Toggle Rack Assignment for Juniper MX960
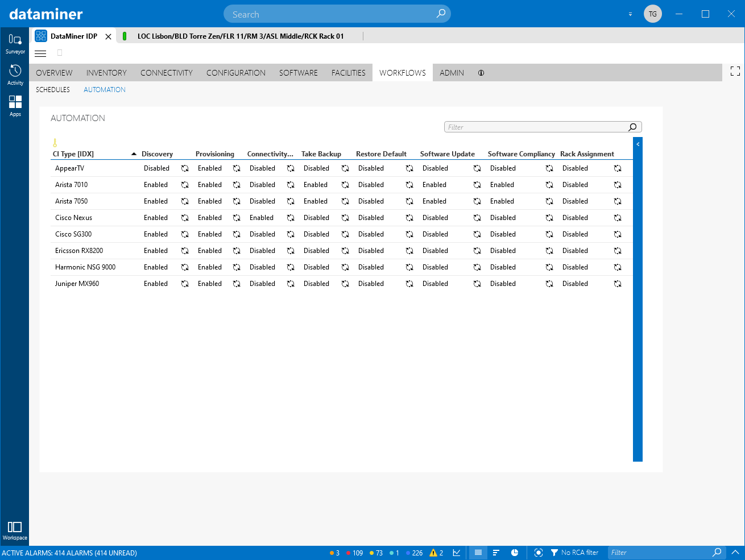This screenshot has width=745, height=560. 618,284
